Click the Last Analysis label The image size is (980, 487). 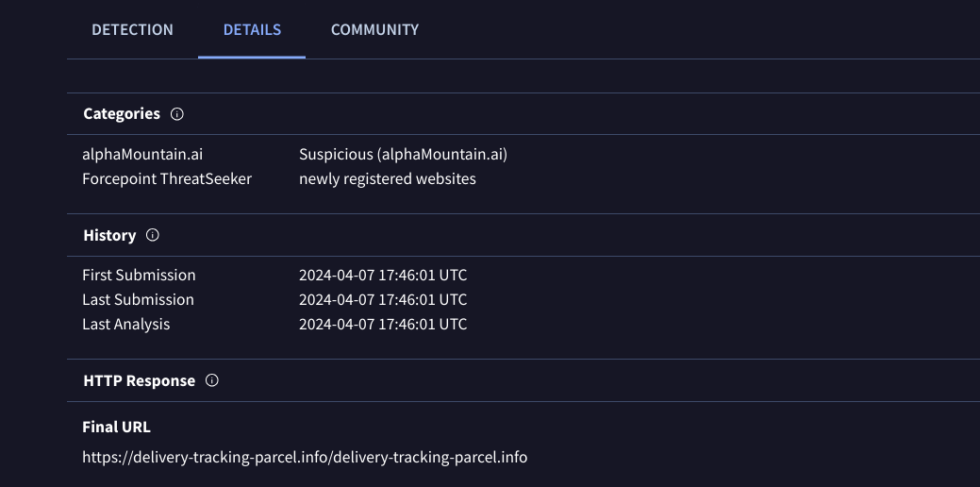pyautogui.click(x=126, y=325)
